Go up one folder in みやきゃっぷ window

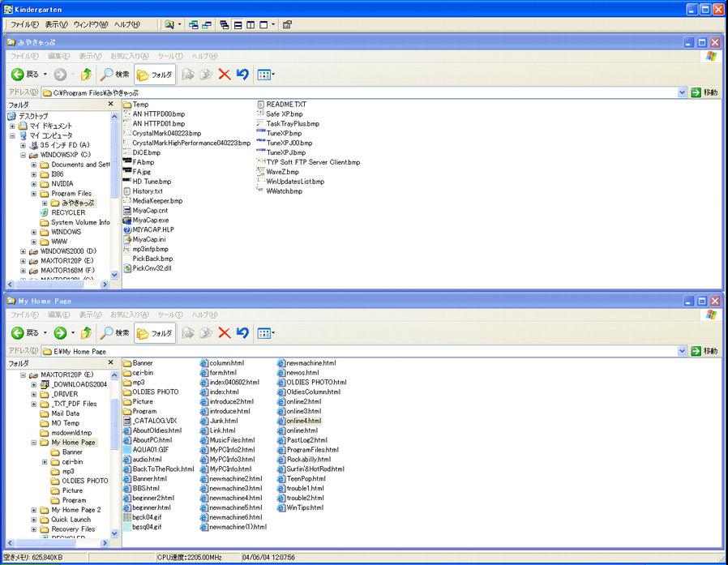[86, 75]
